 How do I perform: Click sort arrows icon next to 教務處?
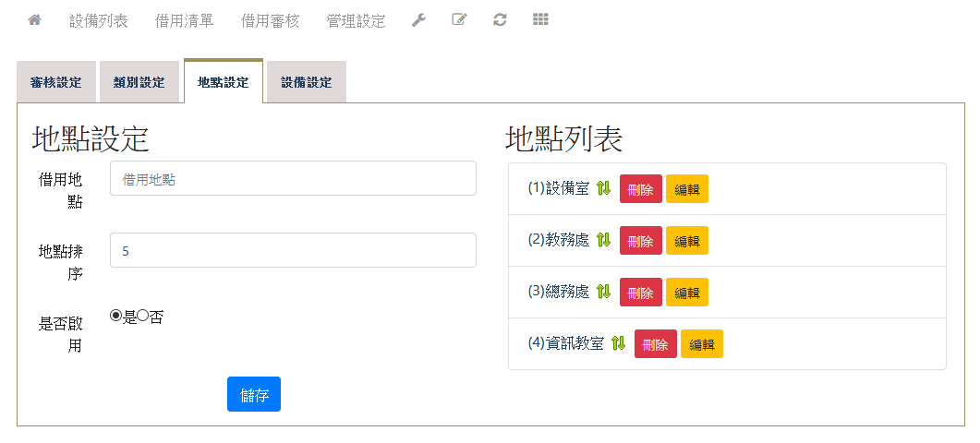(603, 240)
